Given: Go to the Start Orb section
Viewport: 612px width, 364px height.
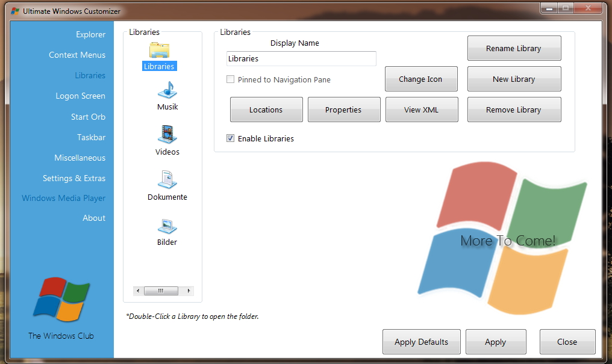Looking at the screenshot, I should coord(88,117).
